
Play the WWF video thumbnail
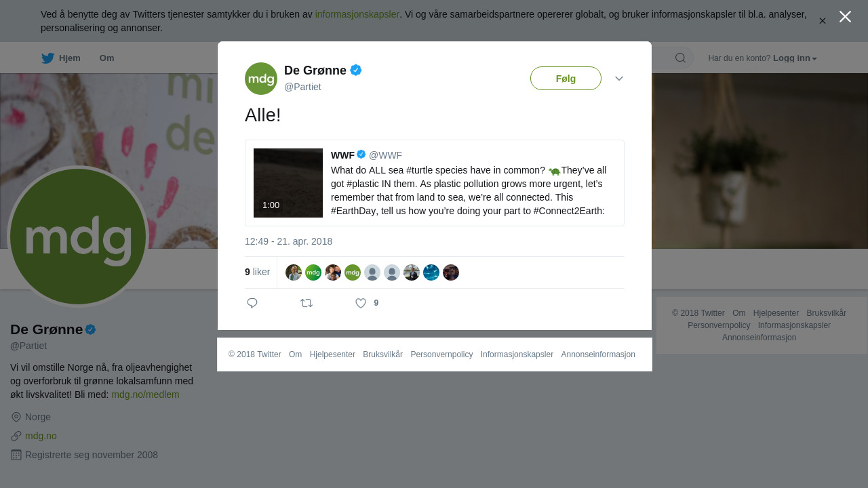pos(288,183)
